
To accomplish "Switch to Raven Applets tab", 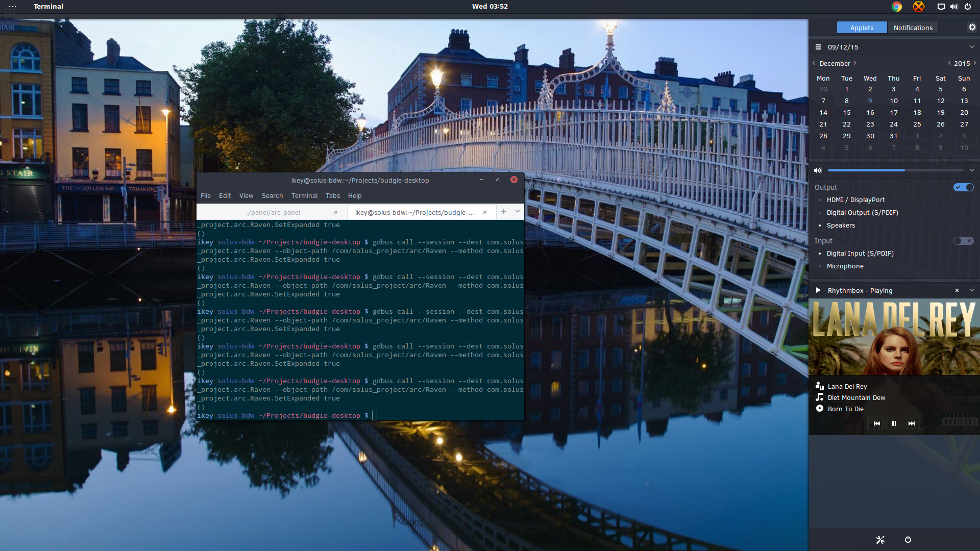I will (x=862, y=28).
